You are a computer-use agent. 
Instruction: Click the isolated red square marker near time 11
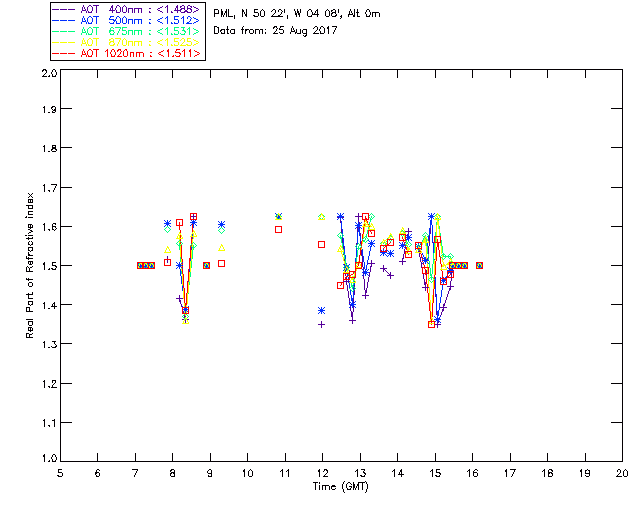click(278, 229)
